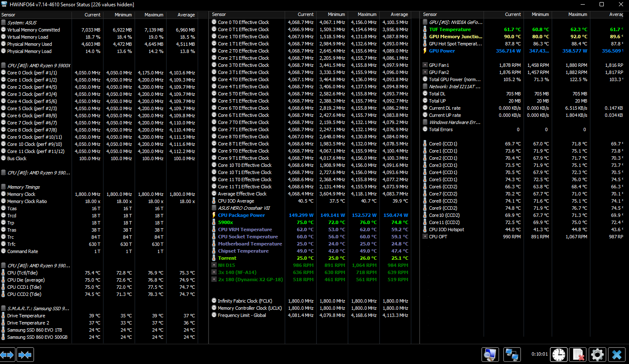Click fan icon beside CPU OPT
Viewport: 629px width, 364px height.
[x=425, y=237]
